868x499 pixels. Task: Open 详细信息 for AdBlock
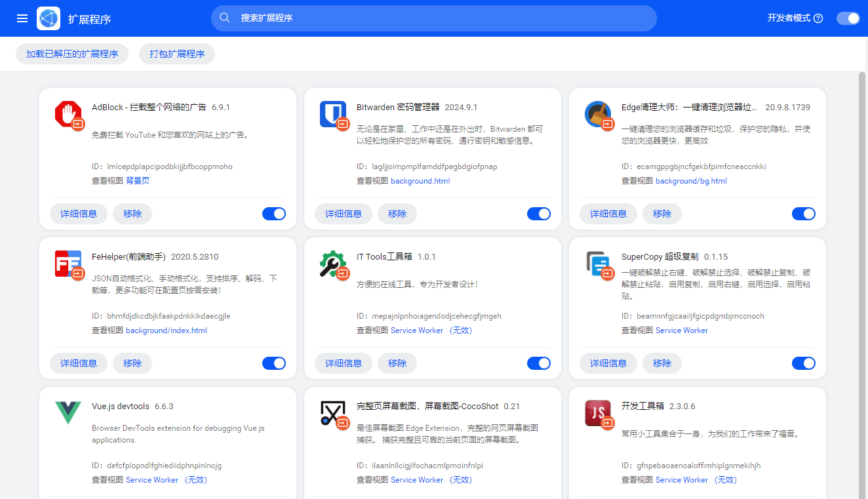(79, 214)
